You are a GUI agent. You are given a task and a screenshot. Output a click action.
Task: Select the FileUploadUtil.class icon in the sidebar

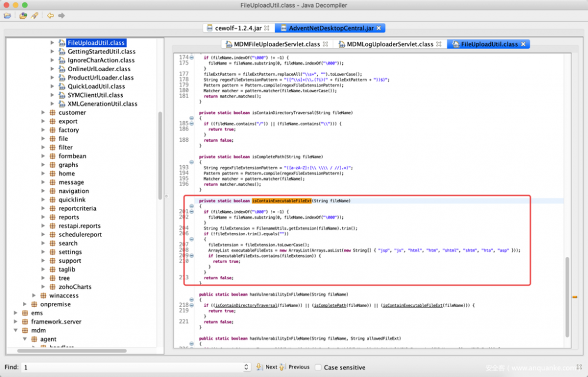coord(62,42)
